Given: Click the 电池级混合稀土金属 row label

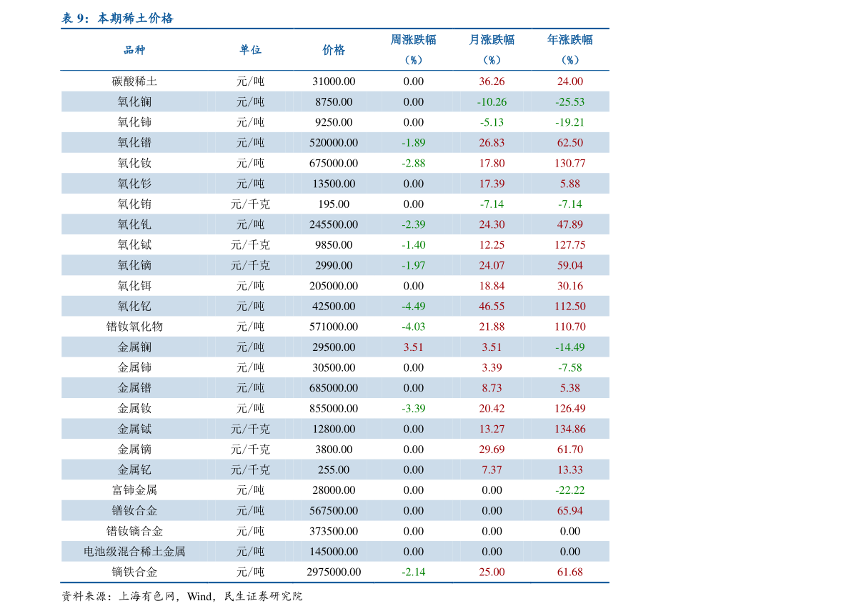Looking at the screenshot, I should click(133, 551).
